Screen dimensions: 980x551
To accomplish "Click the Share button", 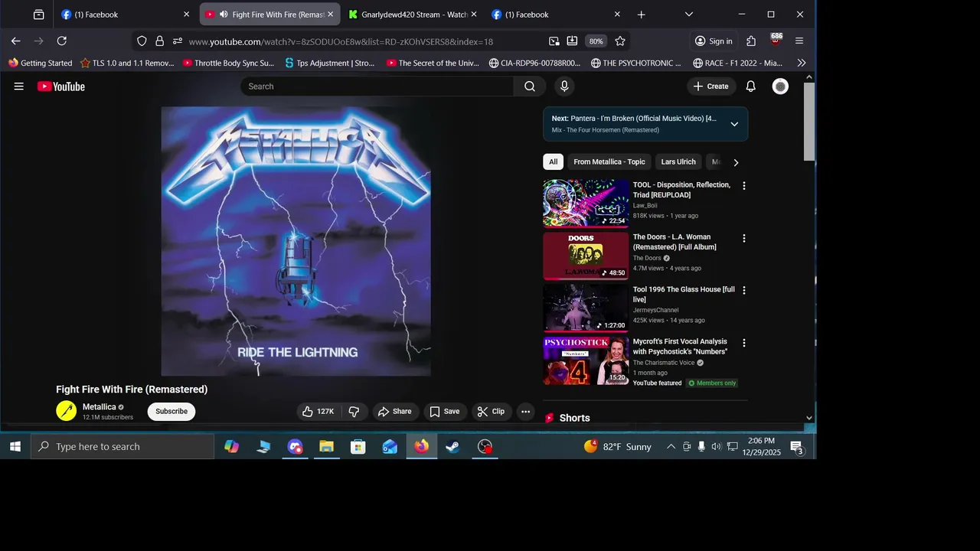I will [395, 412].
